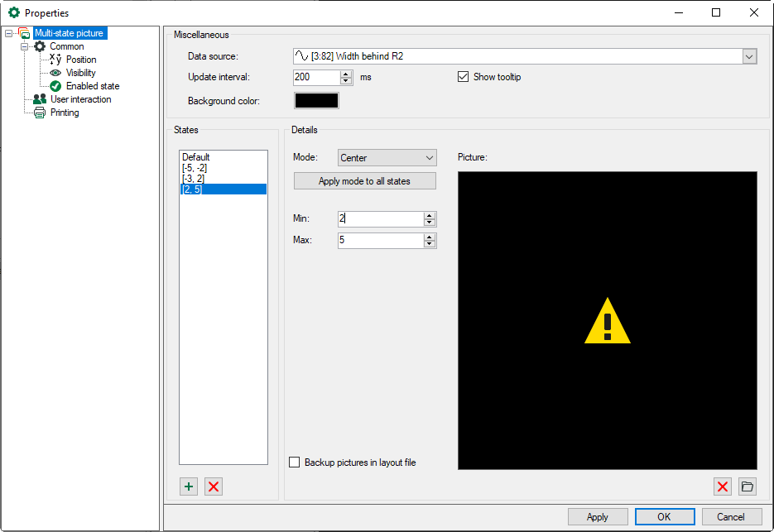Open the Printing settings page

(65, 113)
